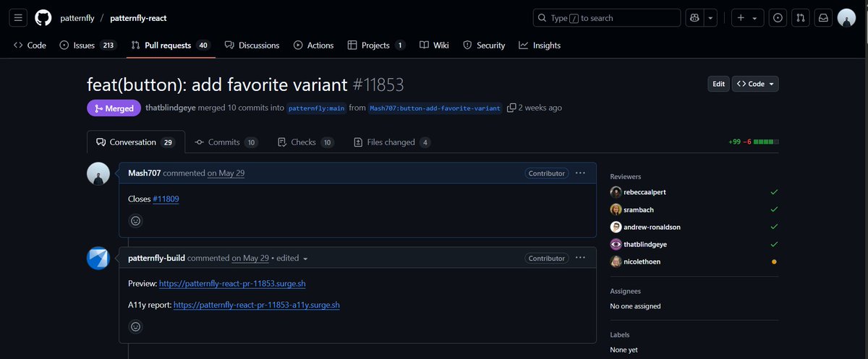Click the purple Merged status badge
The height and width of the screenshot is (359, 868).
click(114, 108)
